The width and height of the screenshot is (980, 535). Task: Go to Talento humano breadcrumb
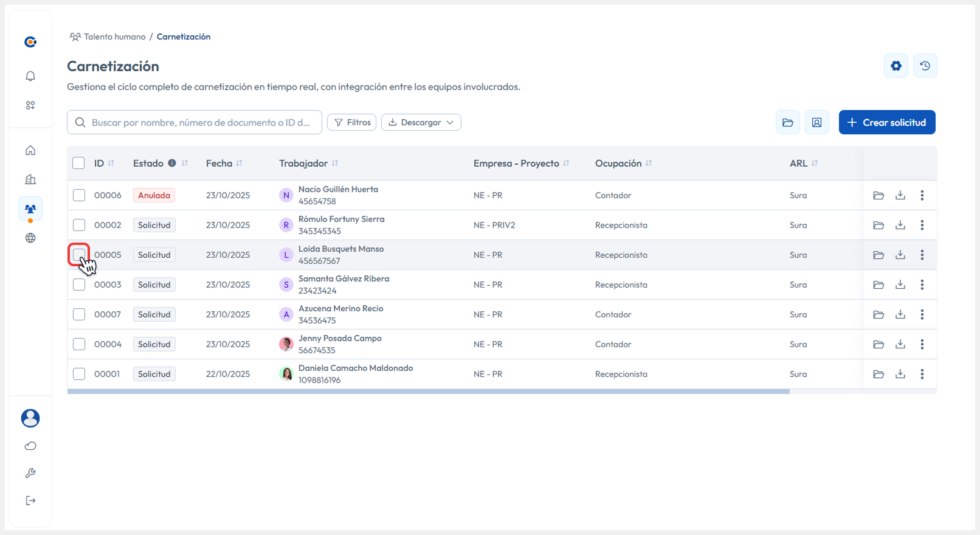[x=114, y=36]
